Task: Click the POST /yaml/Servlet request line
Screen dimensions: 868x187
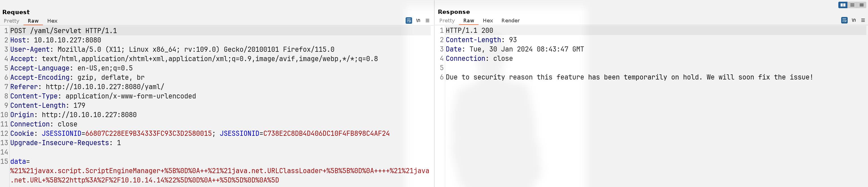Action: 64,31
